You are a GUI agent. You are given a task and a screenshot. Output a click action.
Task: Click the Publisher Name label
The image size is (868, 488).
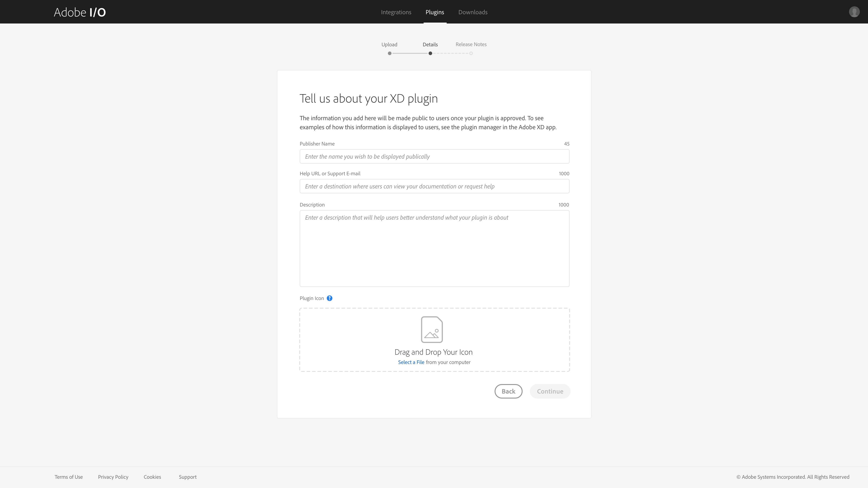317,143
